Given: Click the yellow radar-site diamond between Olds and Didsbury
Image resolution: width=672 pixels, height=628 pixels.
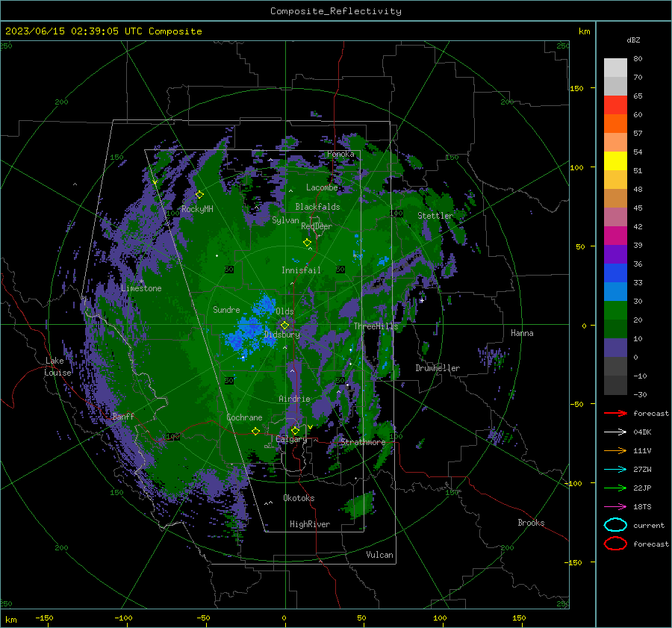Looking at the screenshot, I should click(284, 325).
